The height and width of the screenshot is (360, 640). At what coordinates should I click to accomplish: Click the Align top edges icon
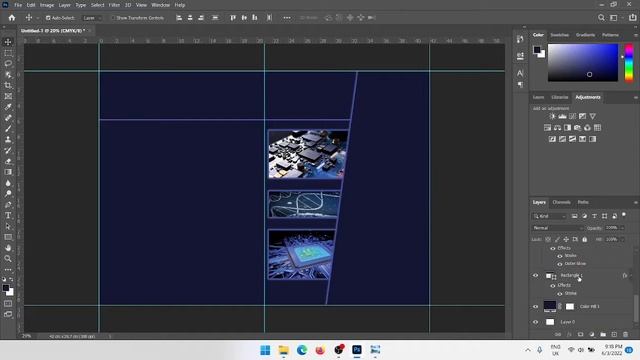click(233, 18)
